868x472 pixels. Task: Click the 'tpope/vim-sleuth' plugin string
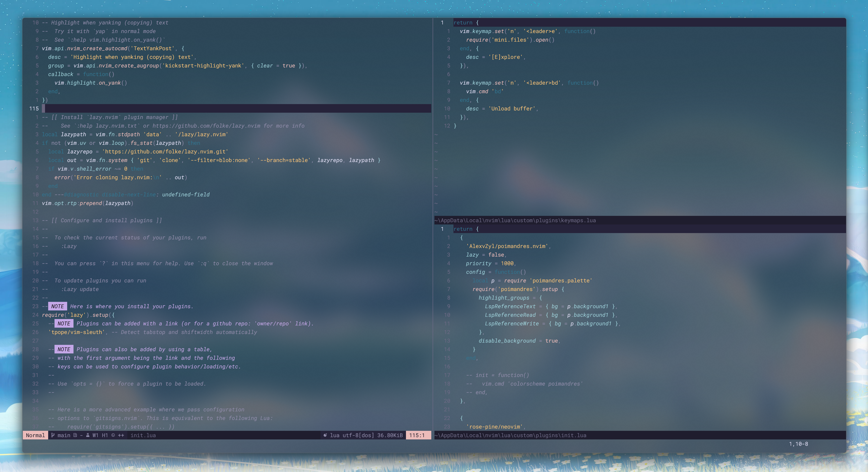(x=76, y=332)
